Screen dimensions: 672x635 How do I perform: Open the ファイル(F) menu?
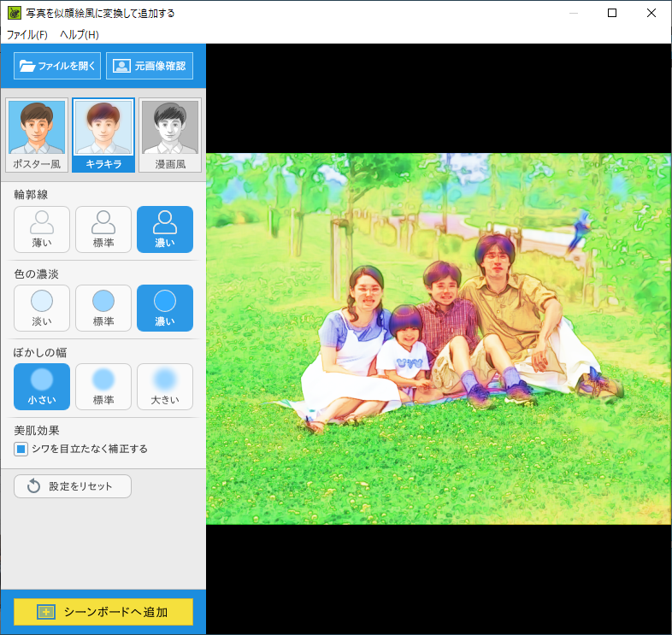click(27, 35)
